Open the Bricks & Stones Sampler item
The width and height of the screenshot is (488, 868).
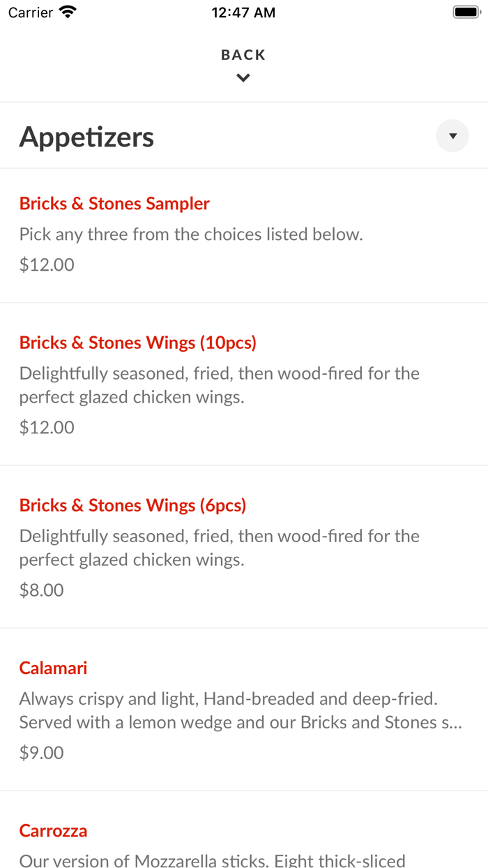pyautogui.click(x=114, y=203)
